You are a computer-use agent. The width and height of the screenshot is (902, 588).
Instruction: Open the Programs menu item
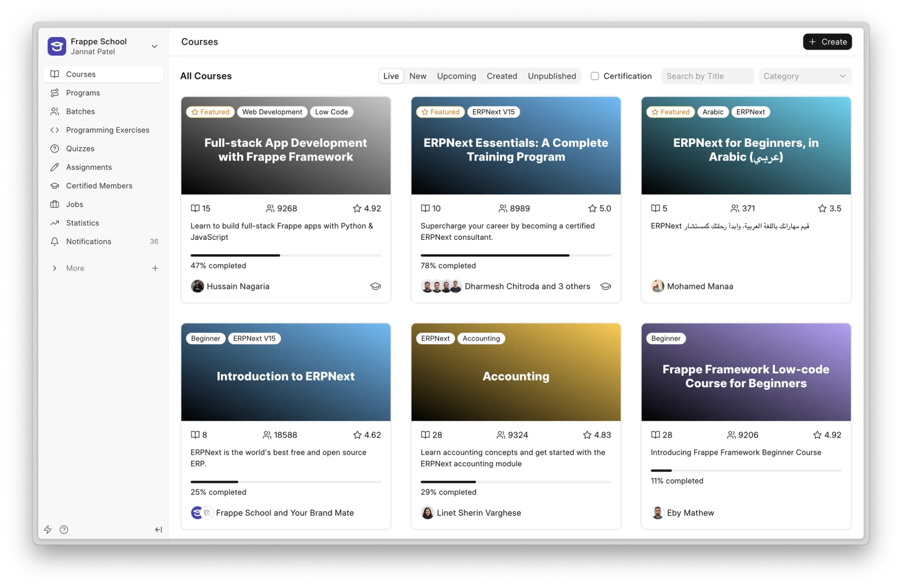tap(103, 92)
